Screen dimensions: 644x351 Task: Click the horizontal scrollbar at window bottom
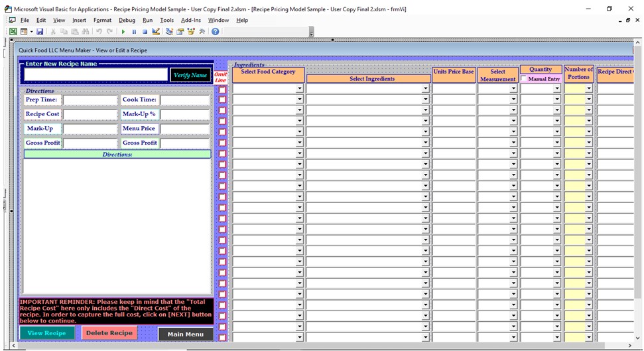pyautogui.click(x=310, y=346)
